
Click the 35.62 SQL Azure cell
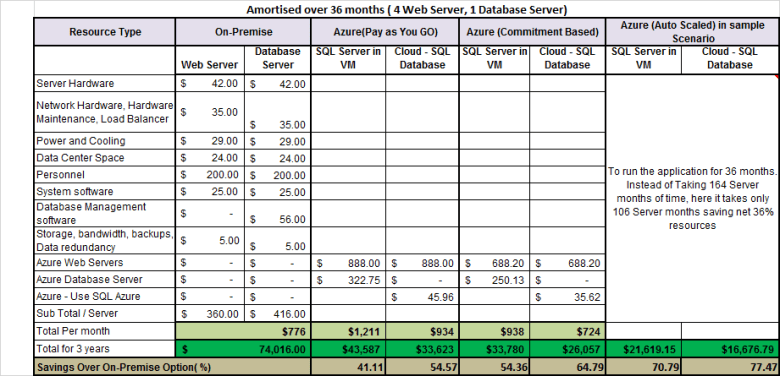[x=568, y=296]
